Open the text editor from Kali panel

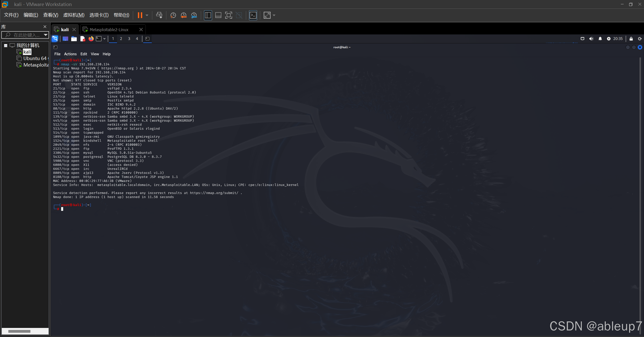tap(83, 39)
